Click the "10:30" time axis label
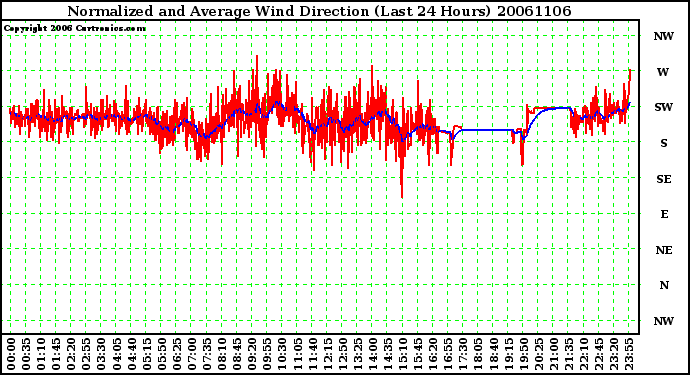The image size is (690, 375). click(x=282, y=354)
